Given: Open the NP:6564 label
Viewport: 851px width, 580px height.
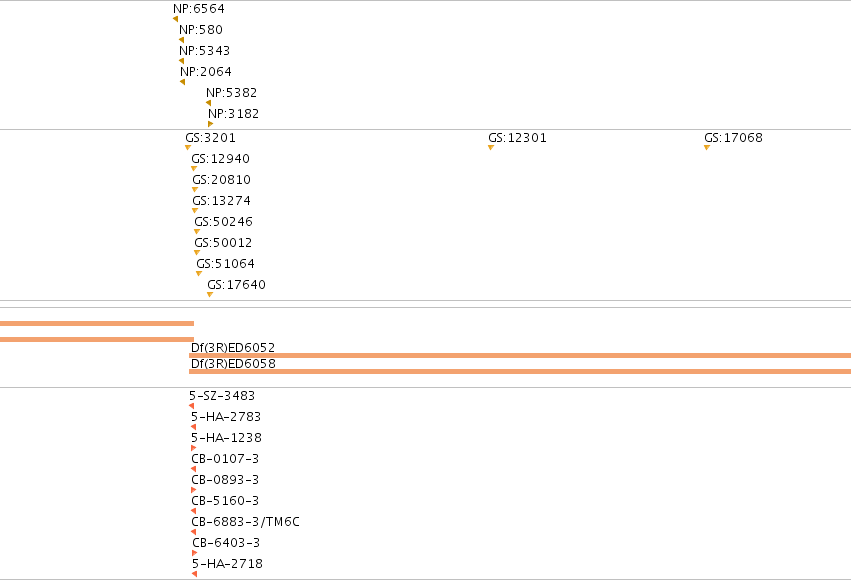Looking at the screenshot, I should 199,9.
